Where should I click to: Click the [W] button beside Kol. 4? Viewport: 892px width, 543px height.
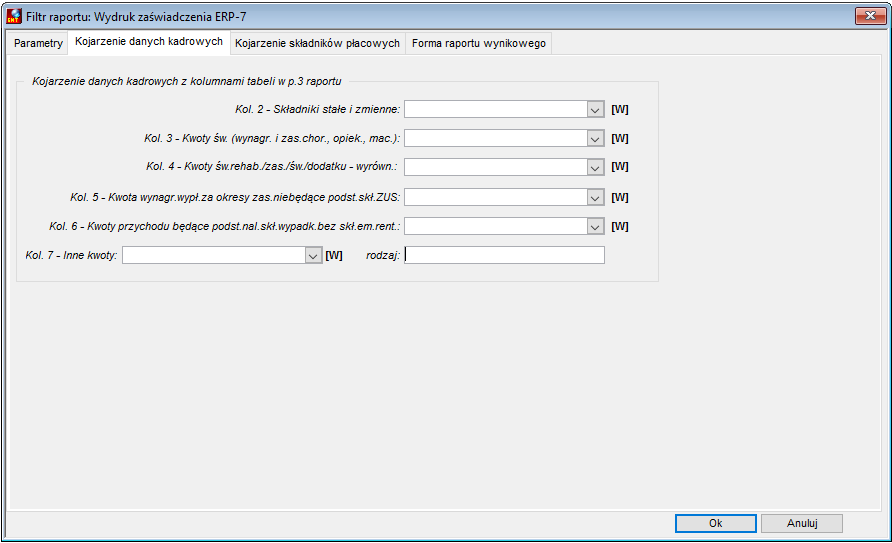pos(620,167)
